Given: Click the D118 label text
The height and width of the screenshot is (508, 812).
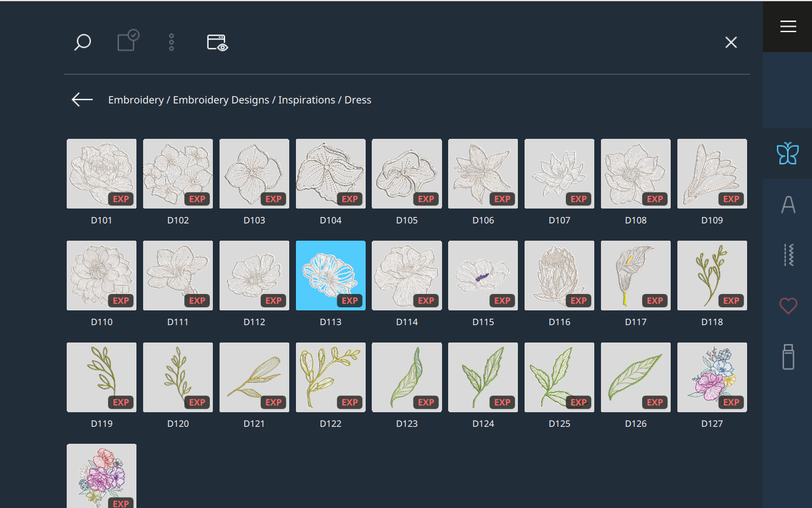Looking at the screenshot, I should click(x=712, y=323).
